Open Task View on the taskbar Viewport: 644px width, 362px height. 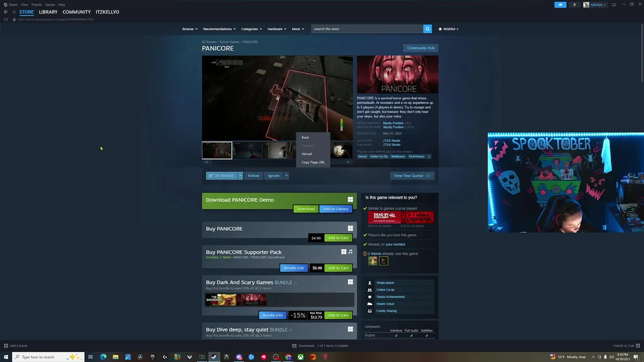point(91,357)
